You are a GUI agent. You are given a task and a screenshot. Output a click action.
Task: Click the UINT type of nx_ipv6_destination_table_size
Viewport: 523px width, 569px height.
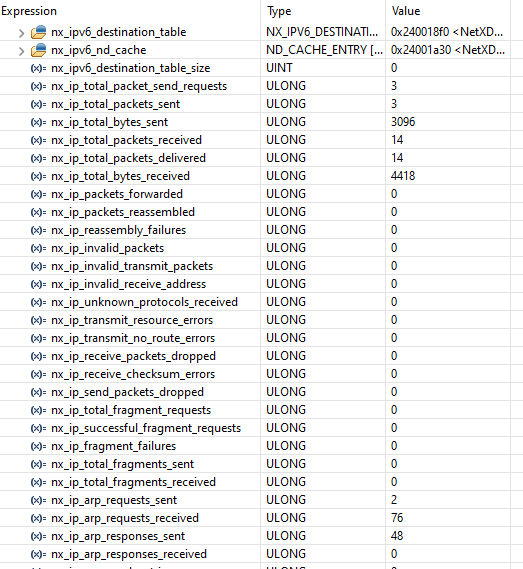coord(279,68)
